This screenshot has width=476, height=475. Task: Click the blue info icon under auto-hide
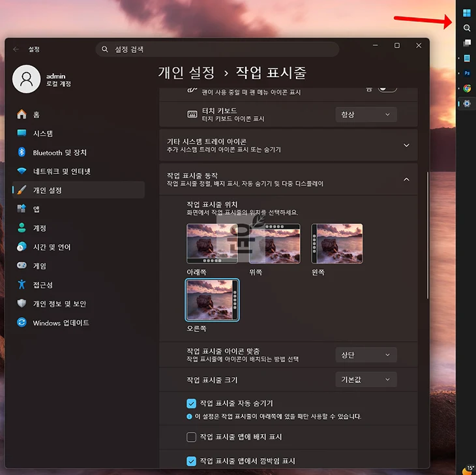tap(189, 416)
